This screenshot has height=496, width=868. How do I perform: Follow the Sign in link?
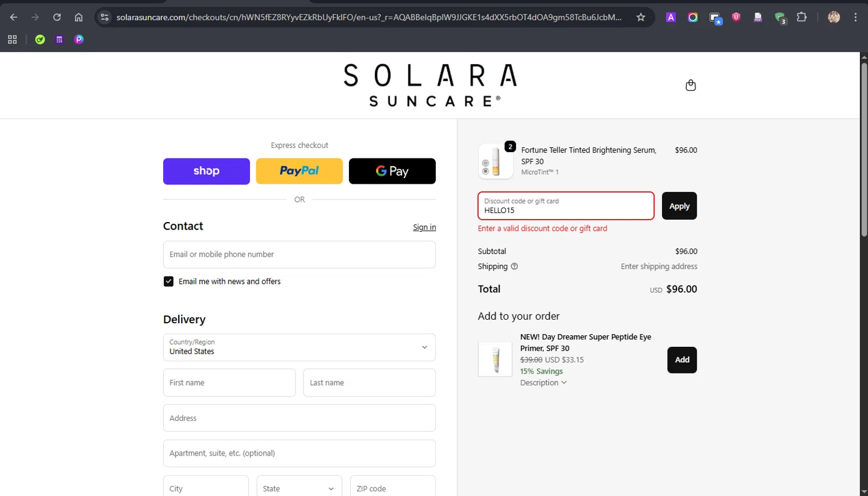(x=424, y=227)
